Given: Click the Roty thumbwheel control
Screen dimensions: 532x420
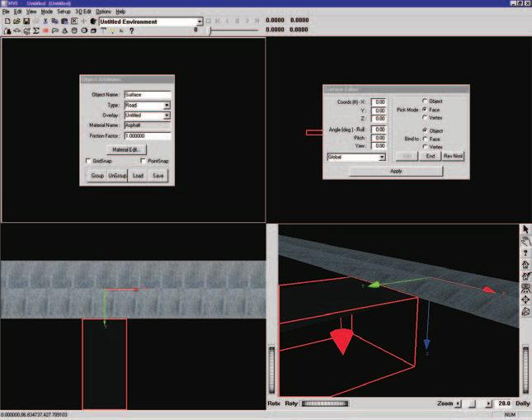Looking at the screenshot, I should (x=325, y=403).
